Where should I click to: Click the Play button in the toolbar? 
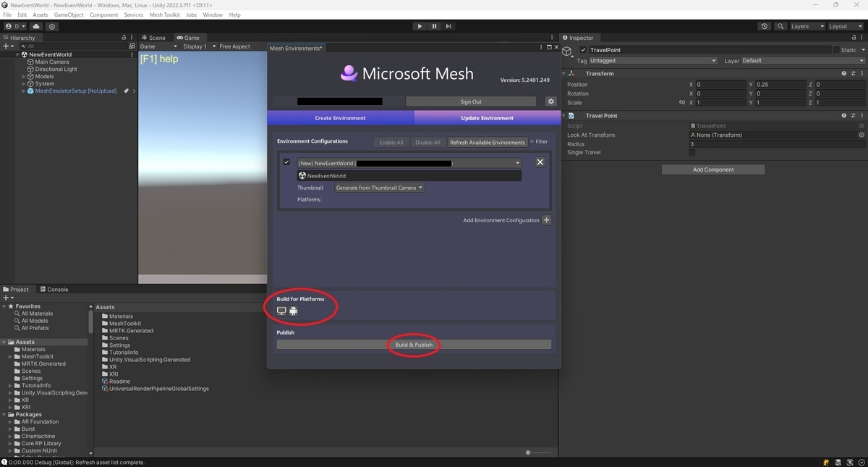(x=420, y=26)
